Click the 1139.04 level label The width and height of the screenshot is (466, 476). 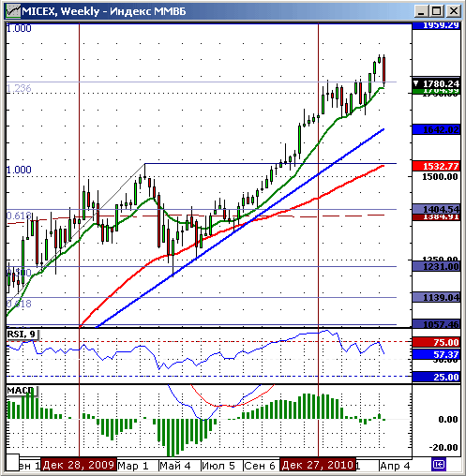(436, 297)
